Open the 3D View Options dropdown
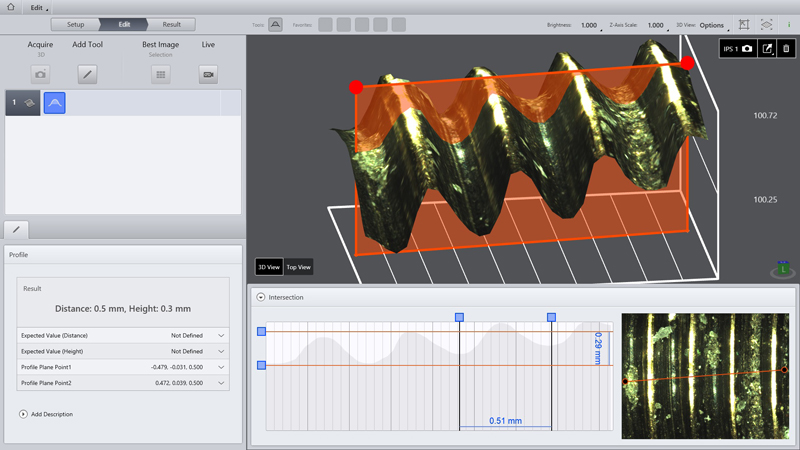The height and width of the screenshot is (450, 800). pyautogui.click(x=714, y=25)
